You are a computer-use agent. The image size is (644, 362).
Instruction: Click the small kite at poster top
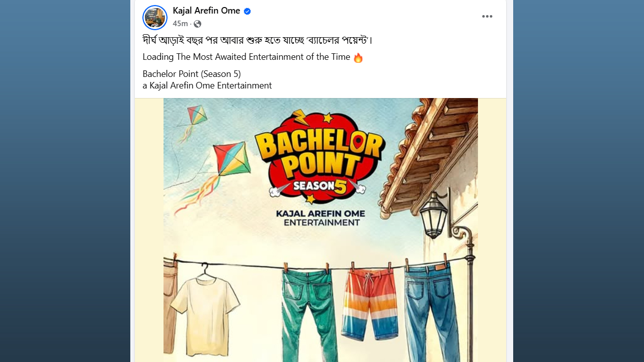coord(197,116)
